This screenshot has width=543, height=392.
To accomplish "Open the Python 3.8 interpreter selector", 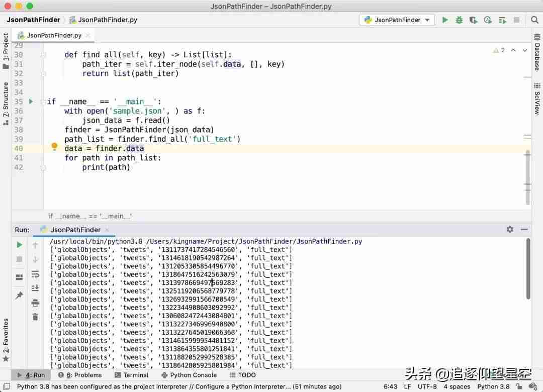I will [x=493, y=386].
